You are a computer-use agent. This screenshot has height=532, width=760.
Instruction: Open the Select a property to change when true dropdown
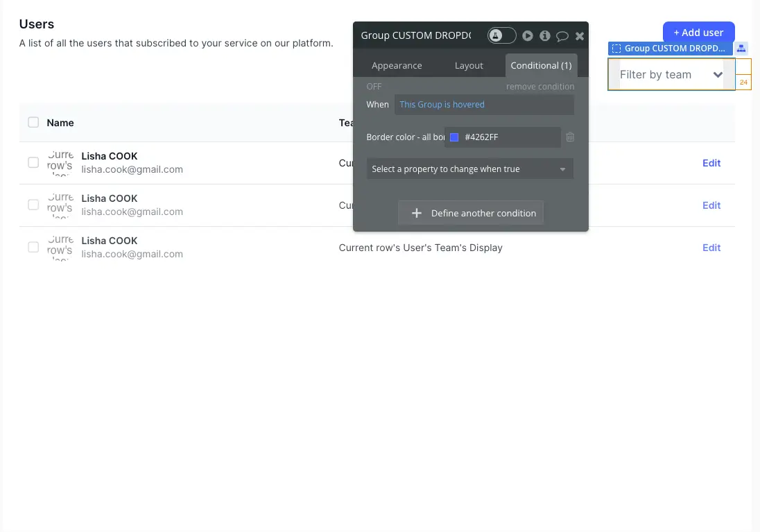[469, 169]
